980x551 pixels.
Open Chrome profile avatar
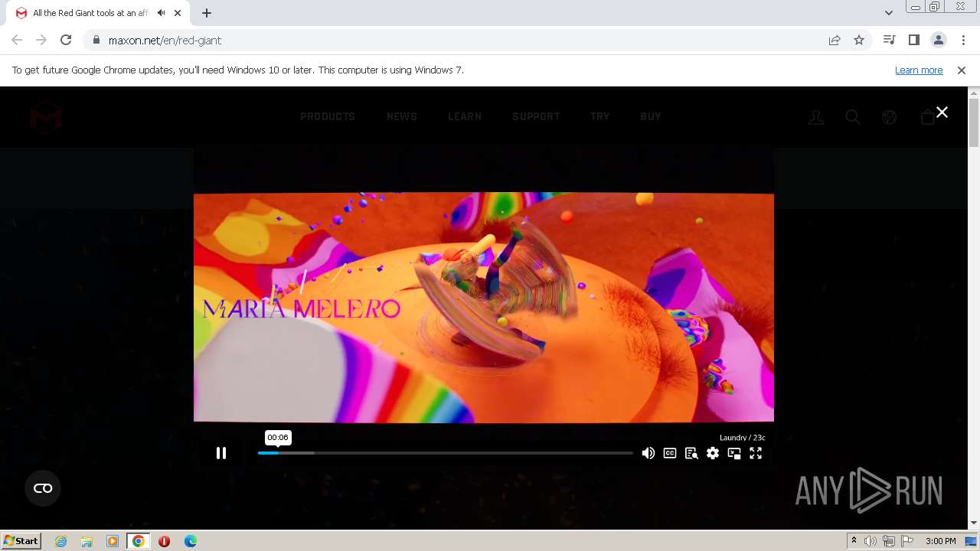[938, 40]
